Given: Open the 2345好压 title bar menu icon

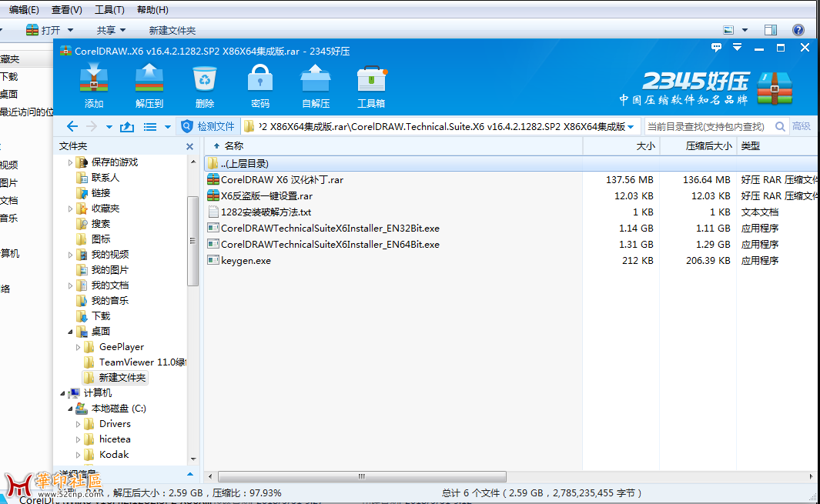Looking at the screenshot, I should (x=737, y=48).
